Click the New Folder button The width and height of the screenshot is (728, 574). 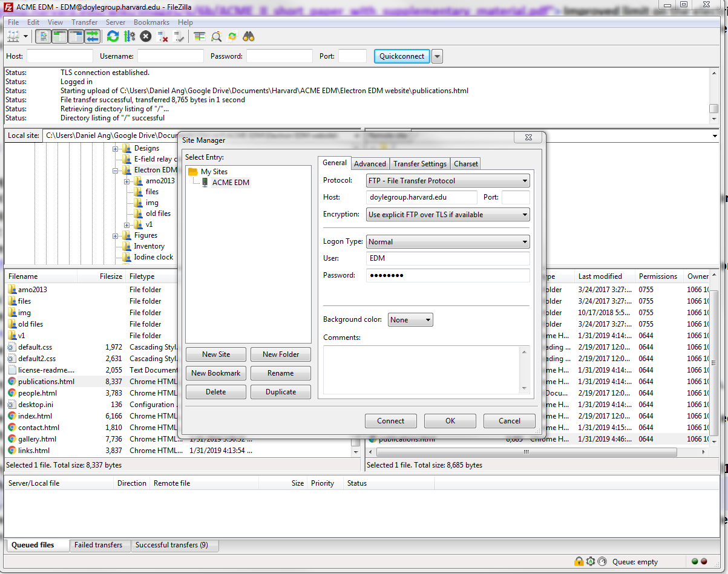click(x=281, y=354)
